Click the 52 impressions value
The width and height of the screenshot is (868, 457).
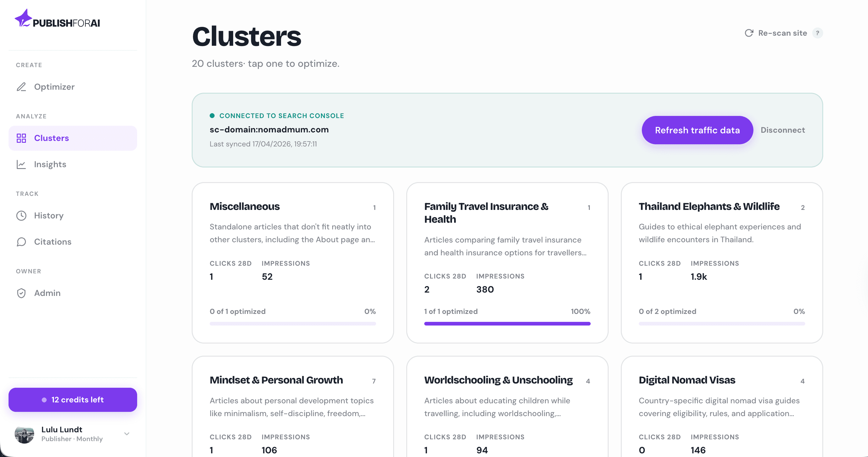coord(267,277)
